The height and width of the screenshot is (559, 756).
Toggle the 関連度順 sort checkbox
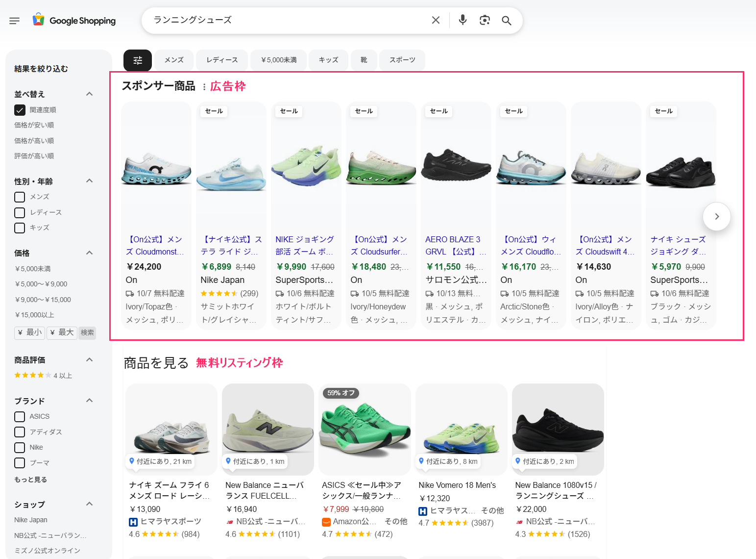tap(20, 110)
